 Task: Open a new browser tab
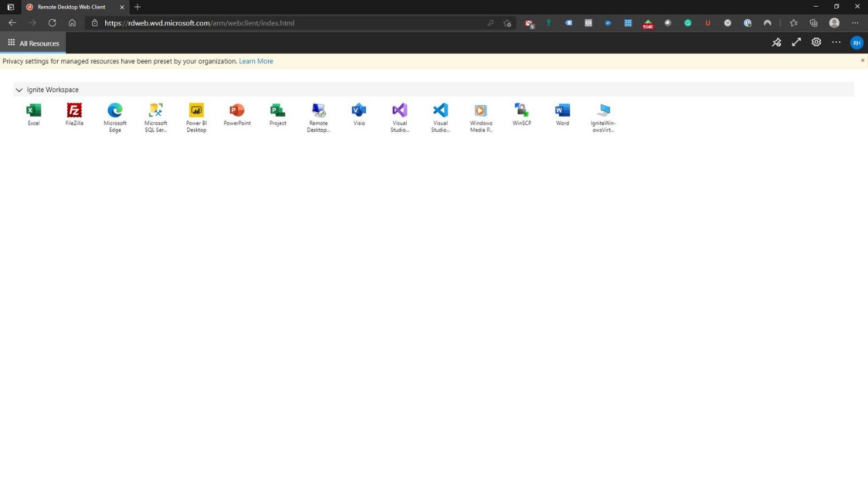coord(138,7)
